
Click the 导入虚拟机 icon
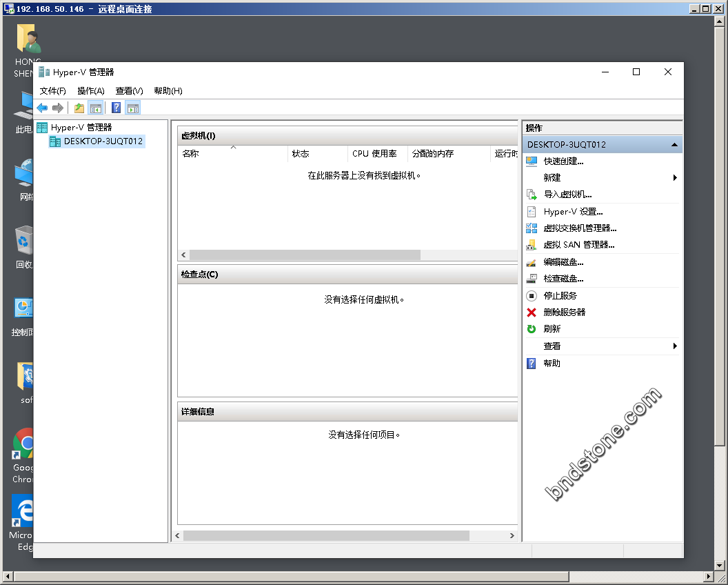tap(532, 195)
